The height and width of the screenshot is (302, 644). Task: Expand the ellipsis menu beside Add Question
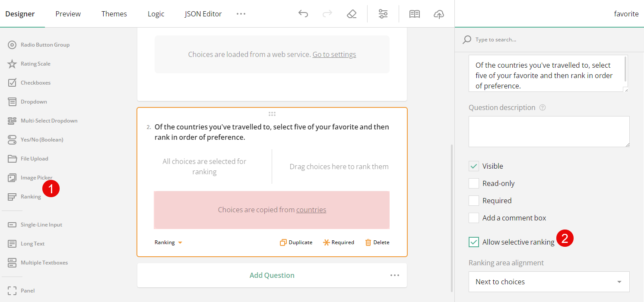394,275
